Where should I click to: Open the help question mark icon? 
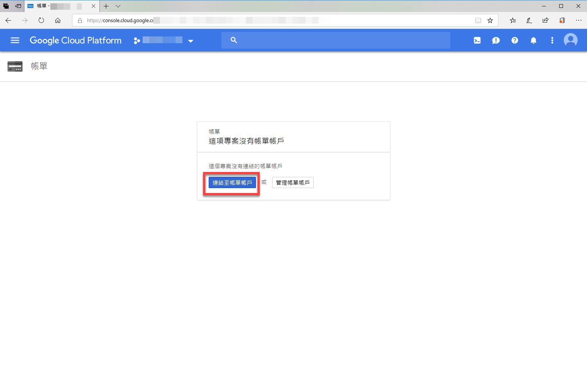[x=515, y=40]
